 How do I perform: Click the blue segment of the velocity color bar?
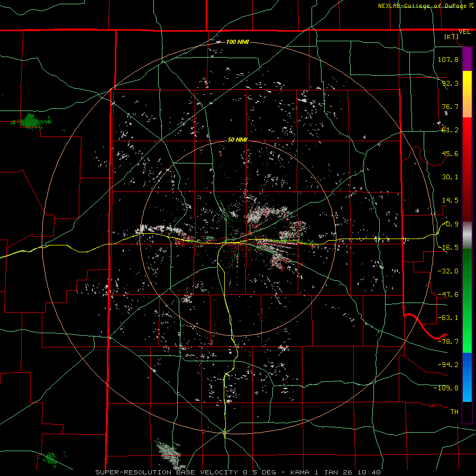467,377
